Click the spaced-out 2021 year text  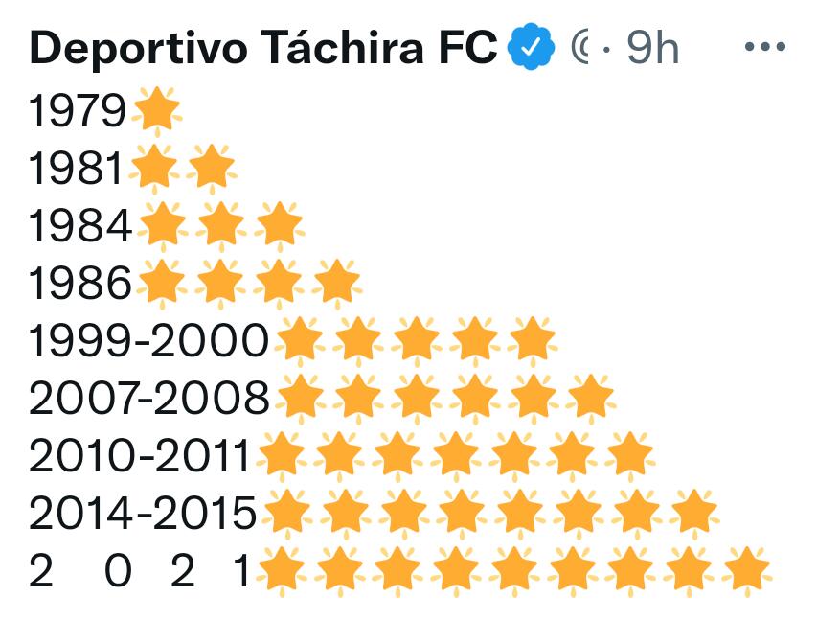coord(140,571)
